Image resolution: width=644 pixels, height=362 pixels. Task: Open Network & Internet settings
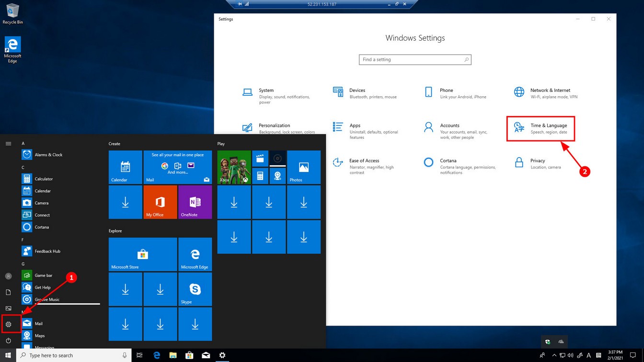click(x=547, y=93)
